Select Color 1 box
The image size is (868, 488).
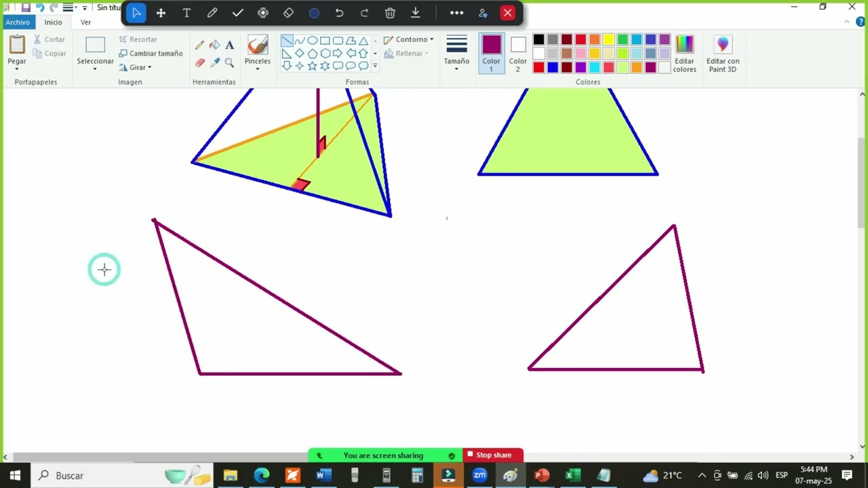tap(492, 54)
